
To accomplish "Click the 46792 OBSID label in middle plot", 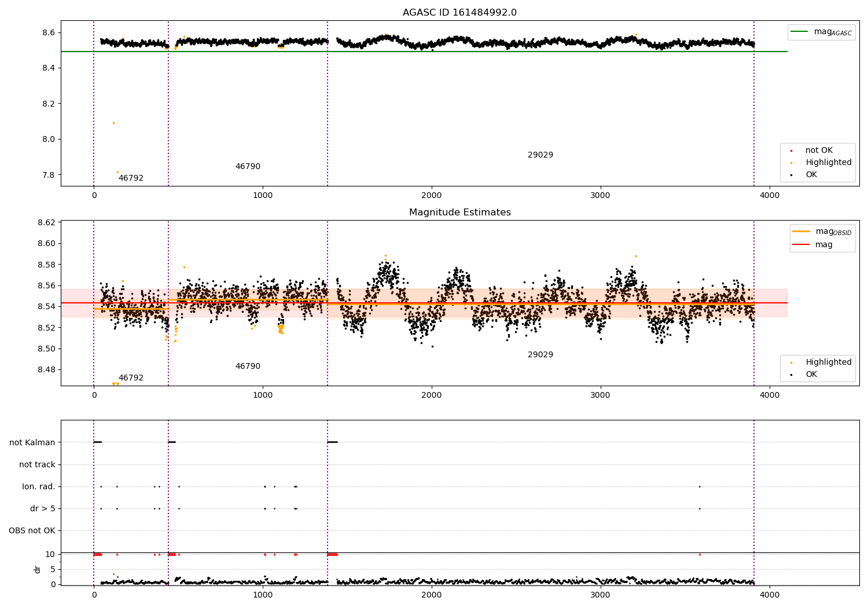I will [x=131, y=378].
